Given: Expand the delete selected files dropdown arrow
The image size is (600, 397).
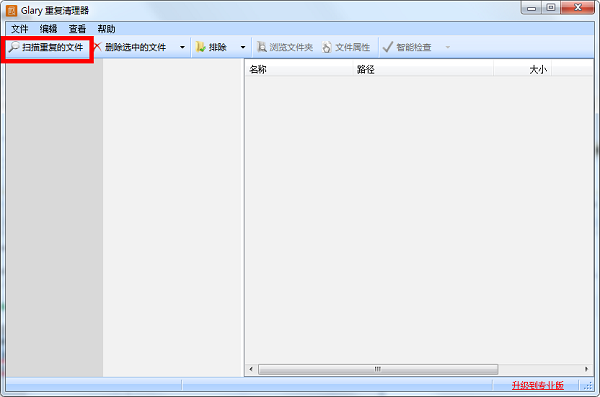Looking at the screenshot, I should pyautogui.click(x=182, y=47).
